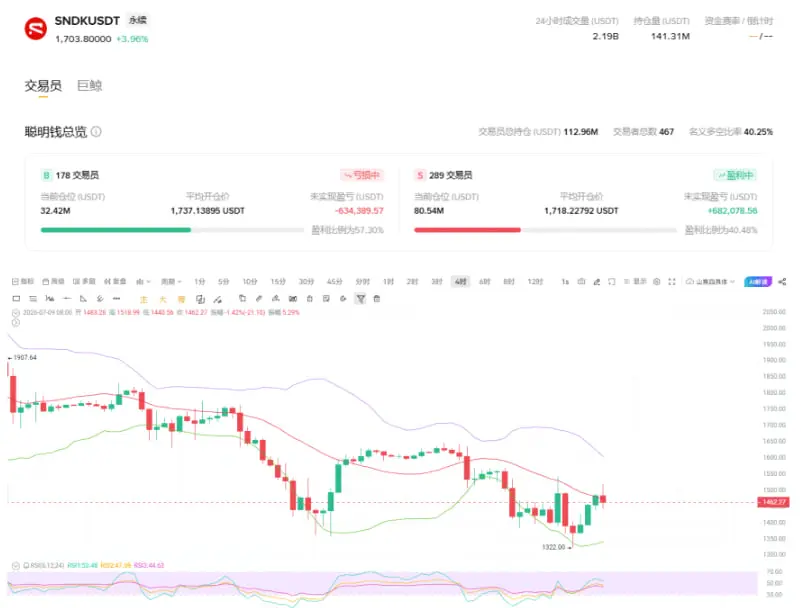Toggle the orange 大 marker button

(162, 299)
